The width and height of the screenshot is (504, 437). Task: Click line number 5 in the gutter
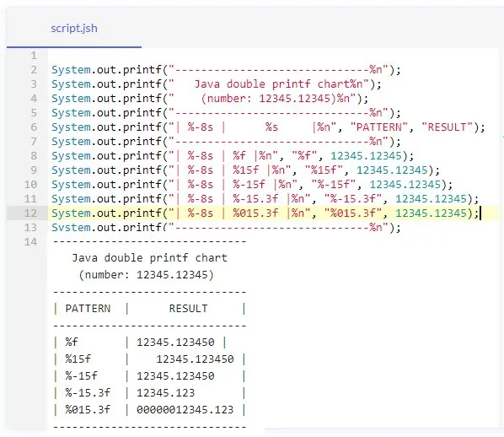click(x=34, y=113)
